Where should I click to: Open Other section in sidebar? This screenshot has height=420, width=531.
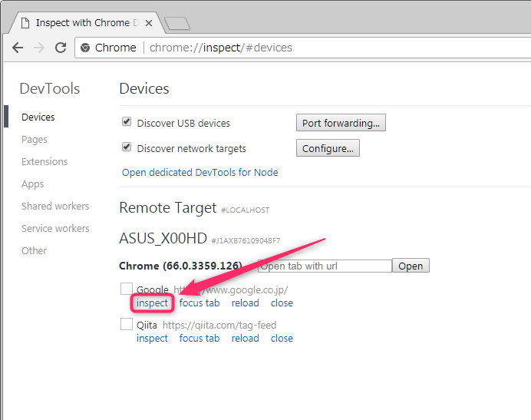(34, 250)
